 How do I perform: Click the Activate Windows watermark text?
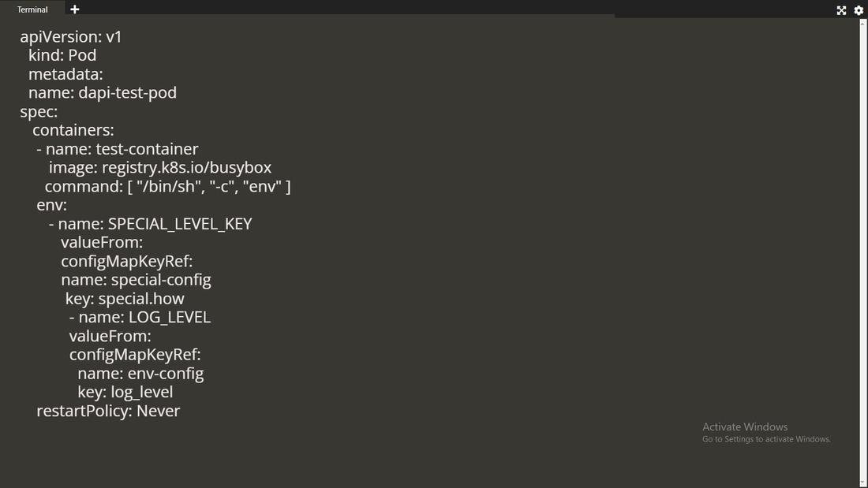tap(744, 427)
